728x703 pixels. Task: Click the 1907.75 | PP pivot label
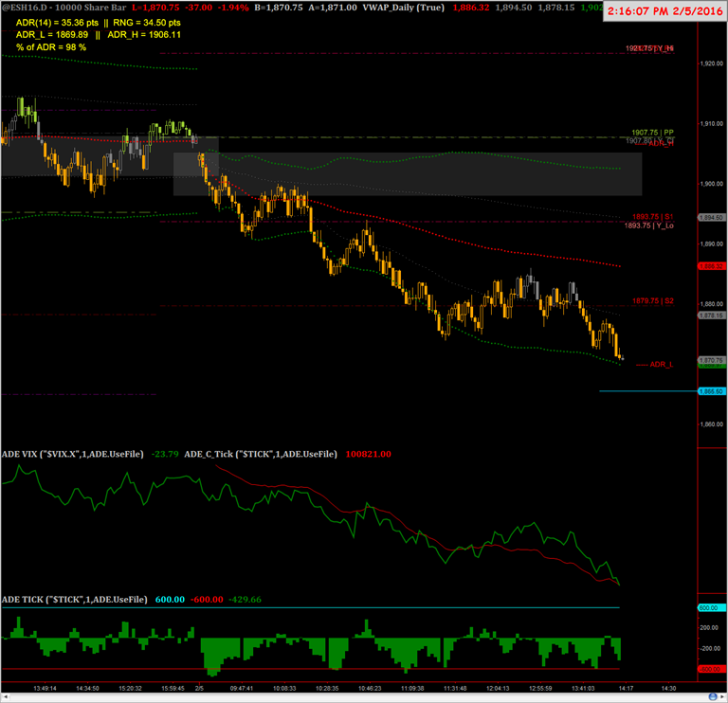652,133
